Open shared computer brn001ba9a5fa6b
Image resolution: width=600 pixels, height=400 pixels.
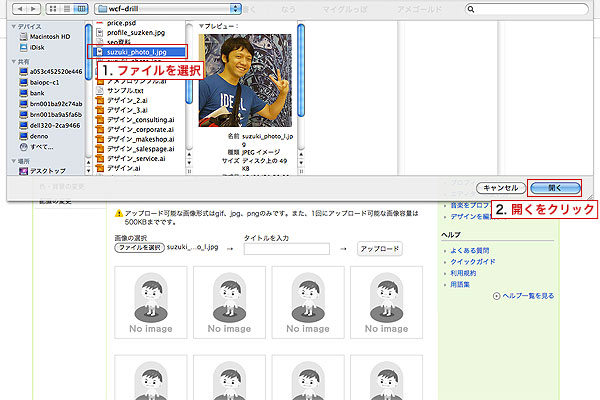click(x=51, y=114)
